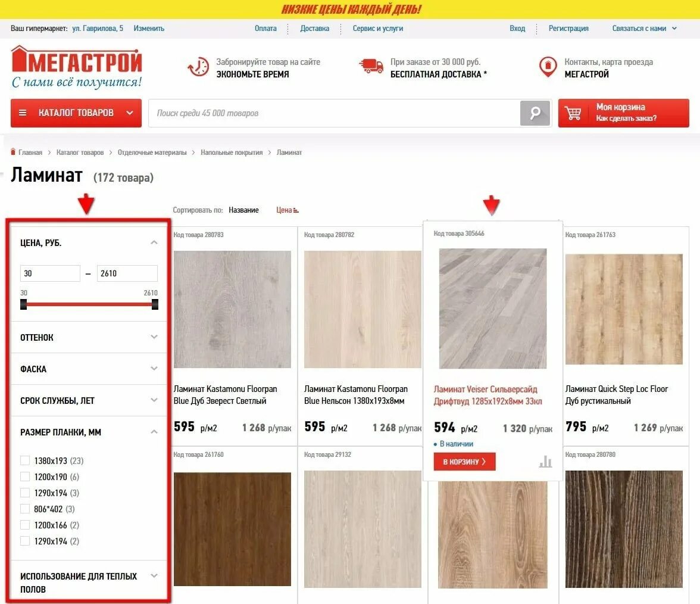
Task: Click price sort order icon next to Цена
Action: pyautogui.click(x=296, y=210)
